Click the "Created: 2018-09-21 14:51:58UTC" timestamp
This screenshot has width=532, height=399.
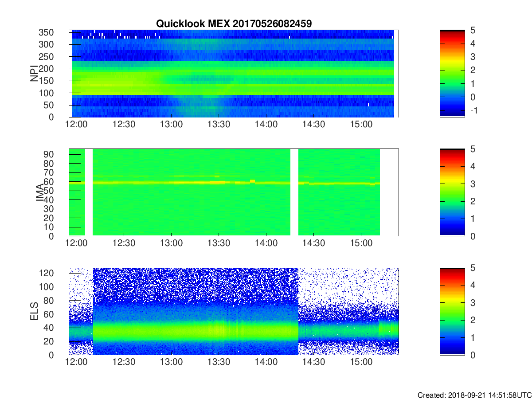click(474, 395)
